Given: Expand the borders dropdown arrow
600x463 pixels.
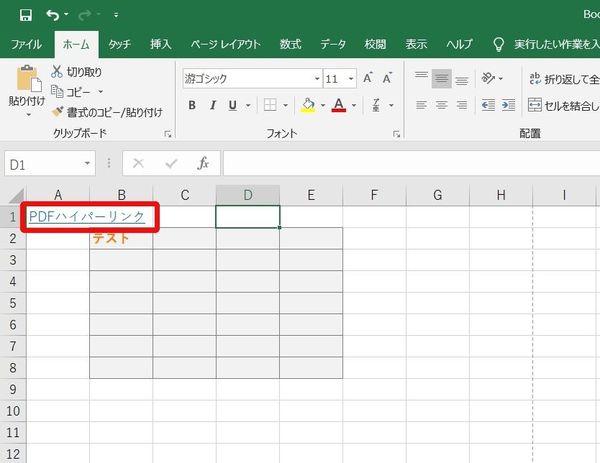Looking at the screenshot, I should [x=285, y=105].
